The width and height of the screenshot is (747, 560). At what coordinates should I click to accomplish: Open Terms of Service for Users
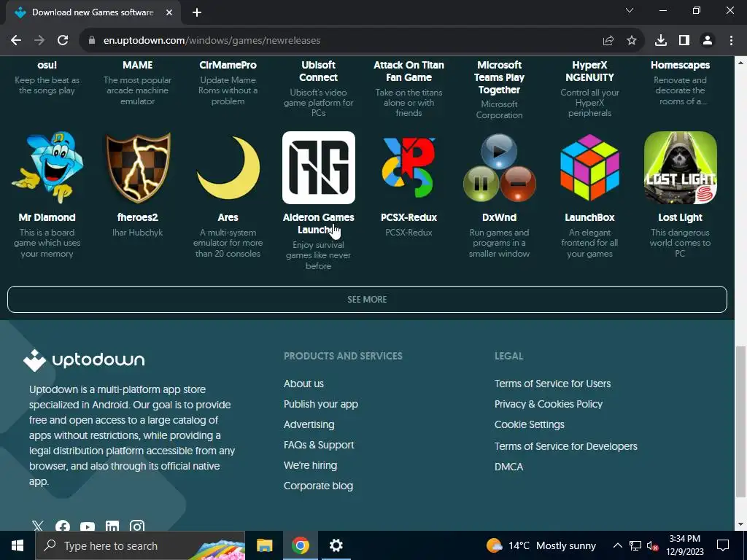tap(553, 384)
